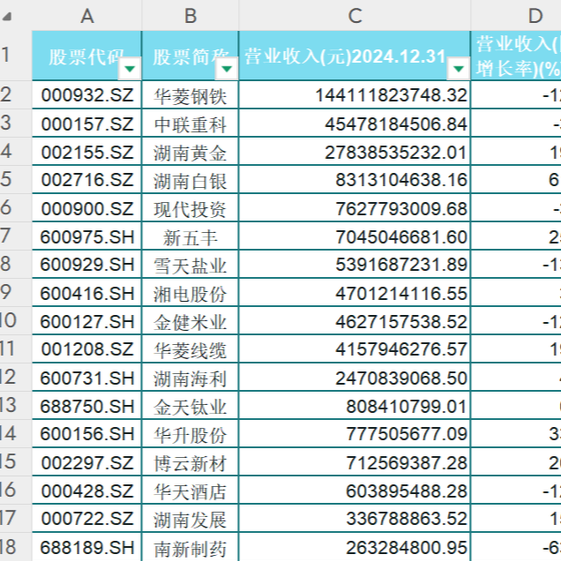Click cell 7045046681.60
Image resolution: width=561 pixels, height=561 pixels.
tap(355, 236)
